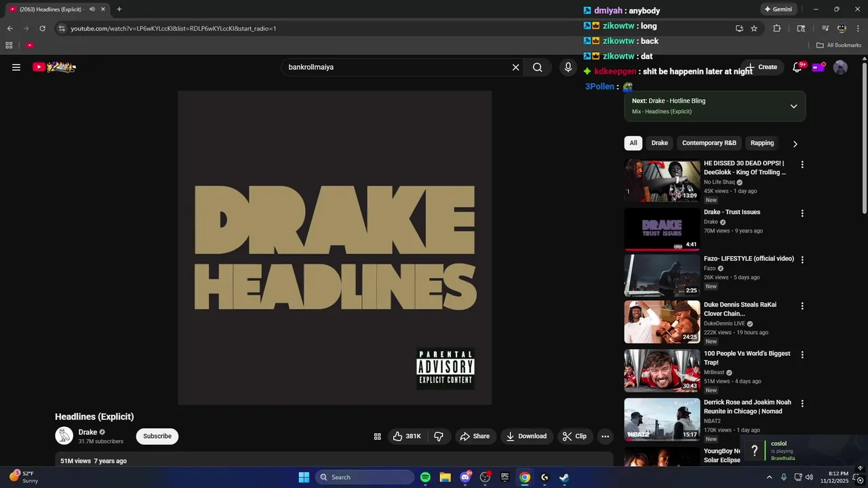Open Chrome apps grid in bookmarks bar
The height and width of the screenshot is (488, 868).
[x=9, y=45]
